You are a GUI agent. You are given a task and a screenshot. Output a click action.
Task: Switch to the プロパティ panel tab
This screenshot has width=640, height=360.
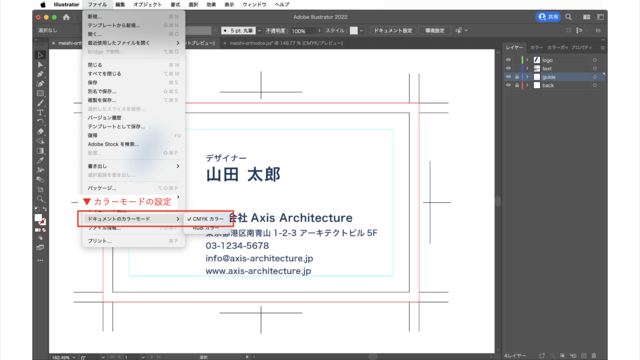pos(581,48)
